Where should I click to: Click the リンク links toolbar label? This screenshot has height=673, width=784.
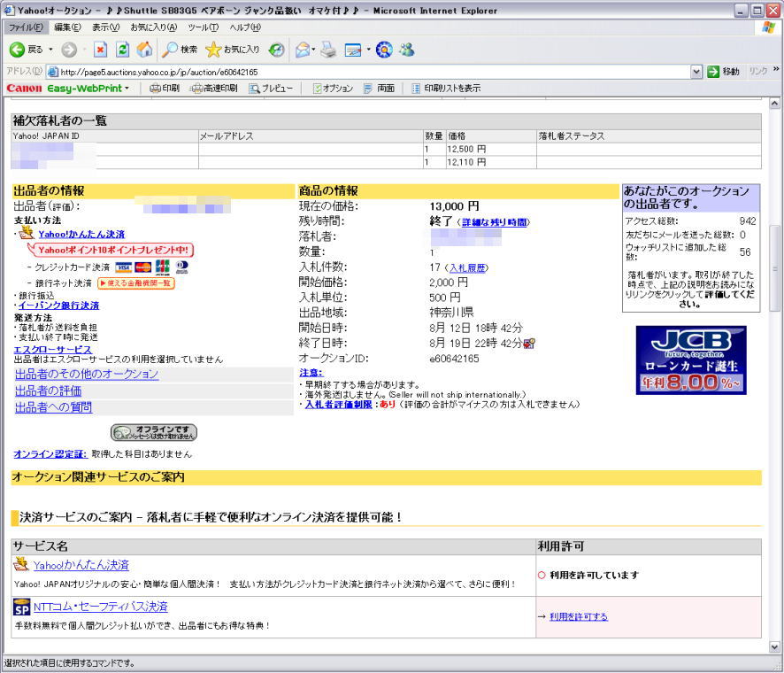(758, 72)
